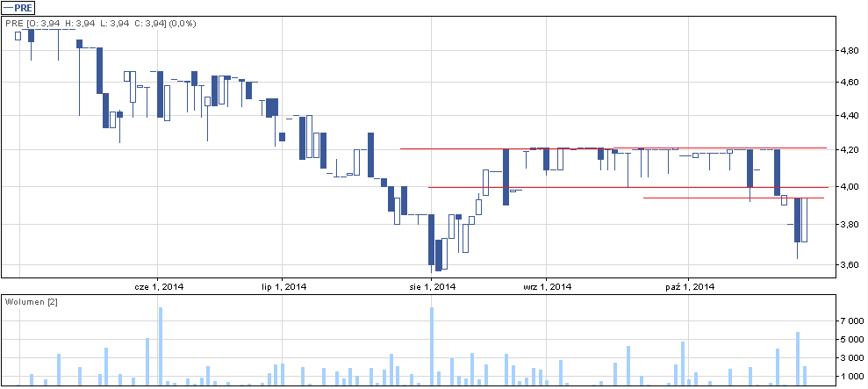
Task: Click the PRE series legend label
Action: [20, 8]
